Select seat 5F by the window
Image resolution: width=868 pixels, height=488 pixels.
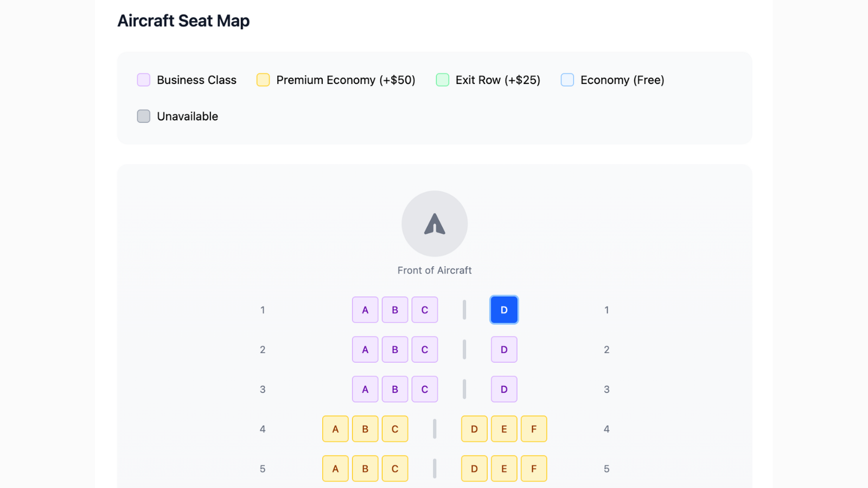coord(534,468)
